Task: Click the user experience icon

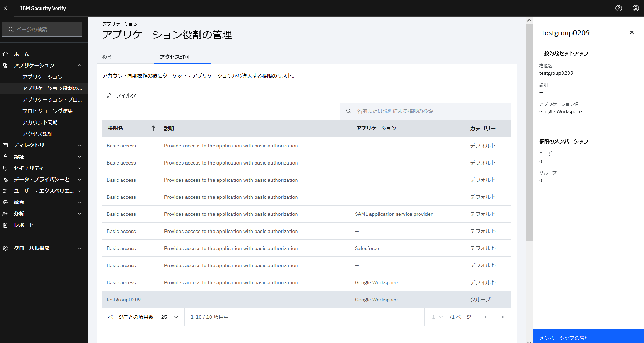Action: point(5,191)
